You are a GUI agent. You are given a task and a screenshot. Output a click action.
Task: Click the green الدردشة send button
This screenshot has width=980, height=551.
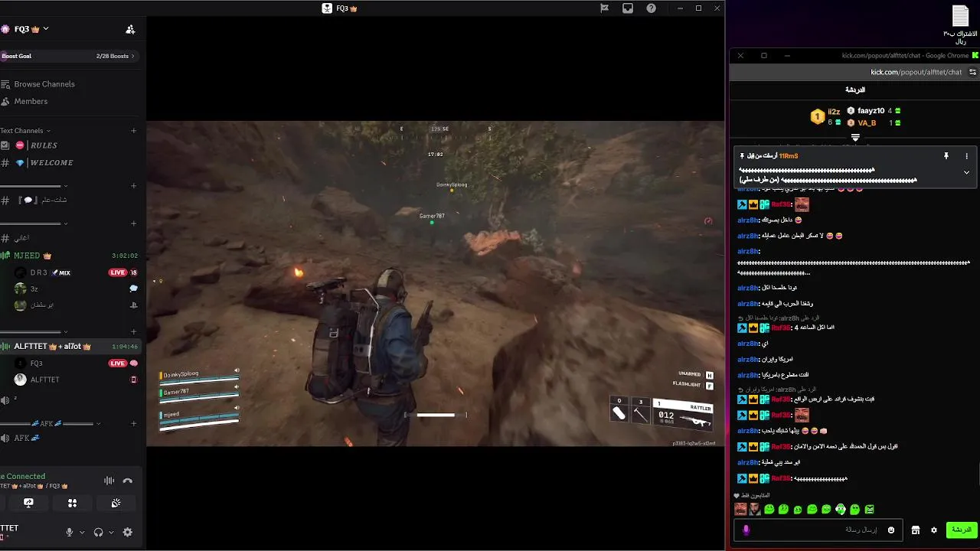point(961,530)
